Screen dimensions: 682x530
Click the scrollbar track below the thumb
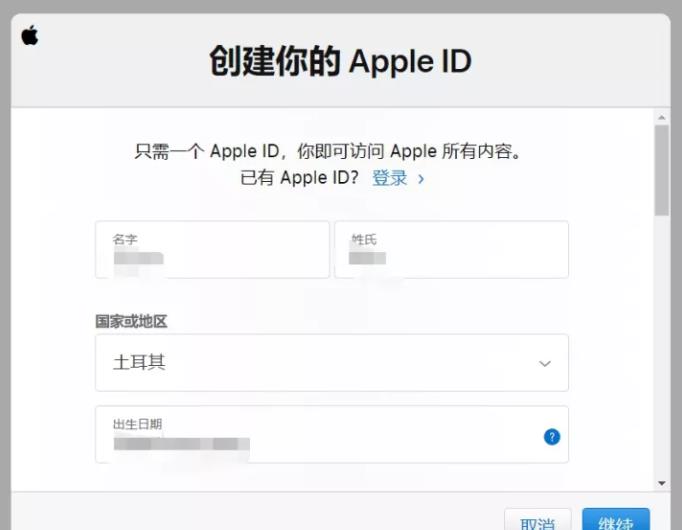[x=662, y=348]
